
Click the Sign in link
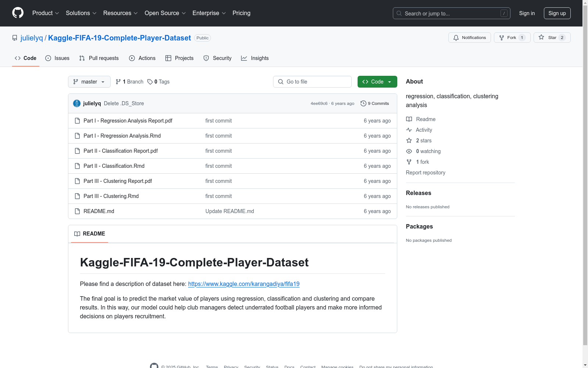click(527, 13)
